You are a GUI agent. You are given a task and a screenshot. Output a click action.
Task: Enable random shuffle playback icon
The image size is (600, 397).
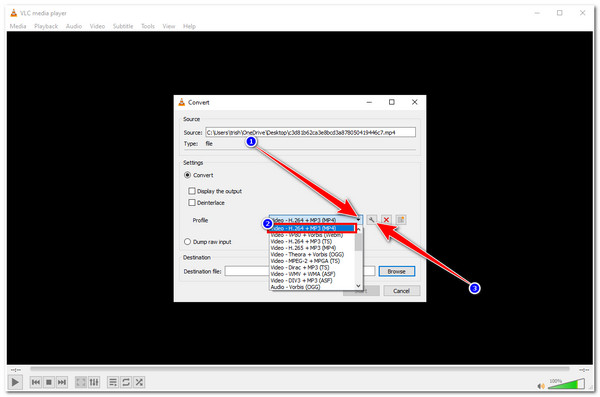tap(139, 382)
